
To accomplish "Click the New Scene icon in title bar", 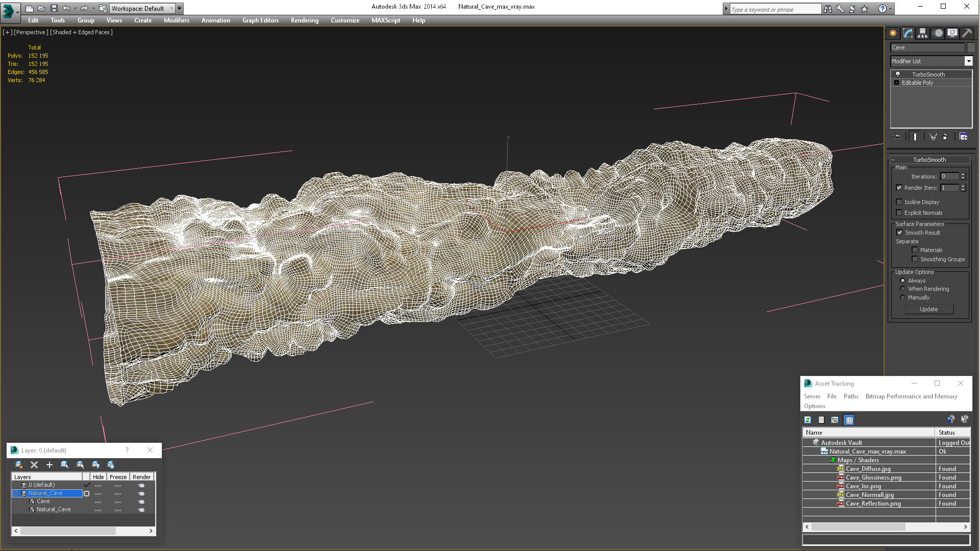I will pyautogui.click(x=30, y=9).
